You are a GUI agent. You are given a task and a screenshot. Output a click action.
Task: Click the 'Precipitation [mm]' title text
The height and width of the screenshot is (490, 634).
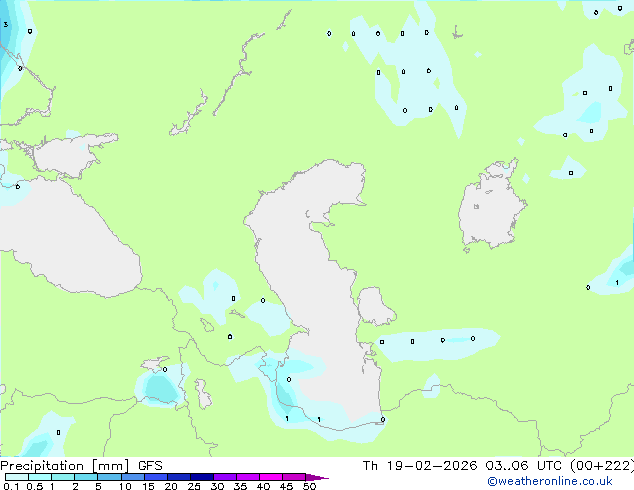(x=65, y=466)
